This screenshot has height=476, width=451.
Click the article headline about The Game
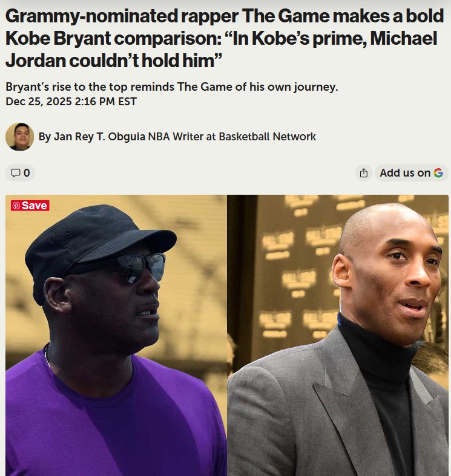pos(221,39)
